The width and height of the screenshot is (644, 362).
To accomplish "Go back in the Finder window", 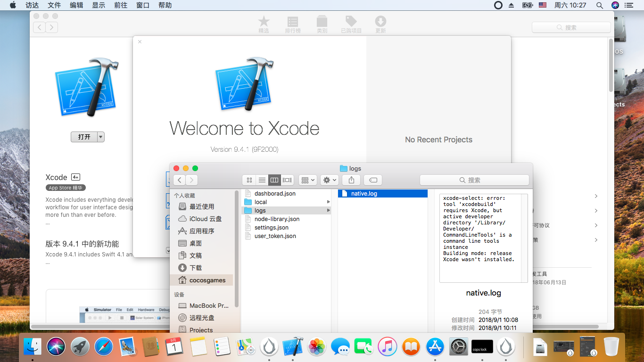I will (179, 180).
